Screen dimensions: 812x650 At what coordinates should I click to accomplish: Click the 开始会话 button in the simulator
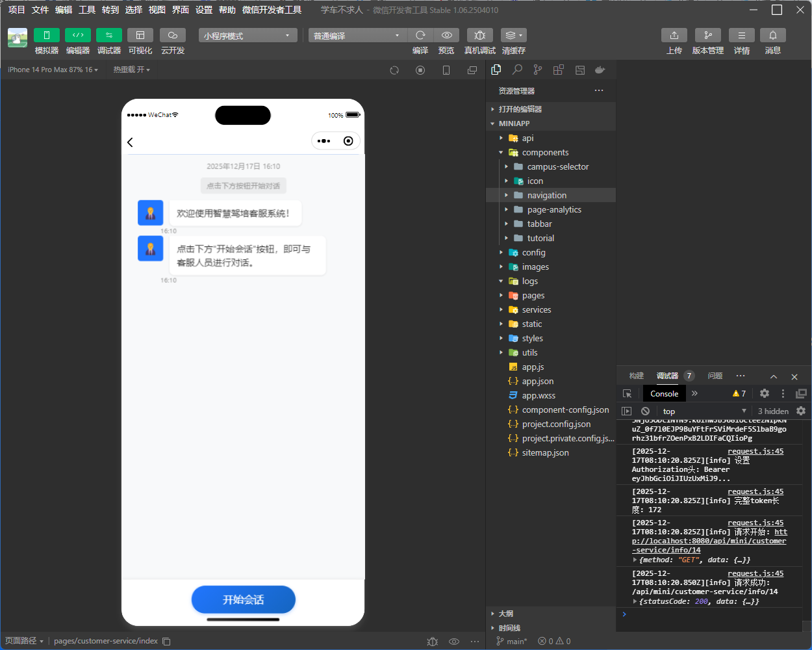(x=243, y=599)
